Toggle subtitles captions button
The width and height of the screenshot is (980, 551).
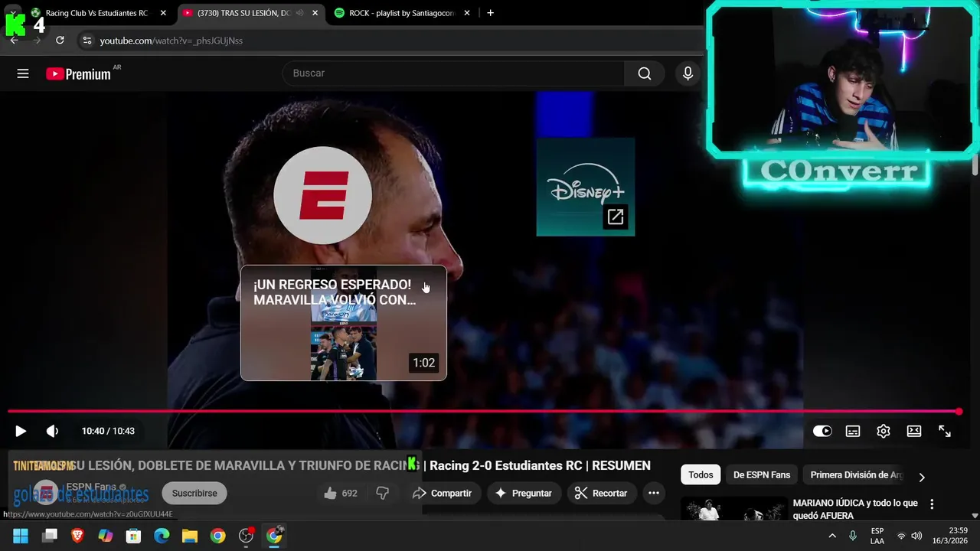(x=853, y=431)
